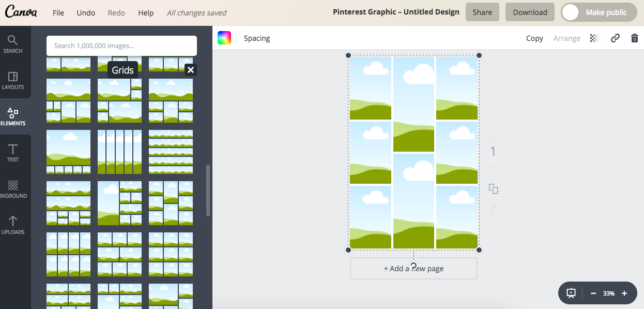Click the move page down arrow

pos(493,168)
